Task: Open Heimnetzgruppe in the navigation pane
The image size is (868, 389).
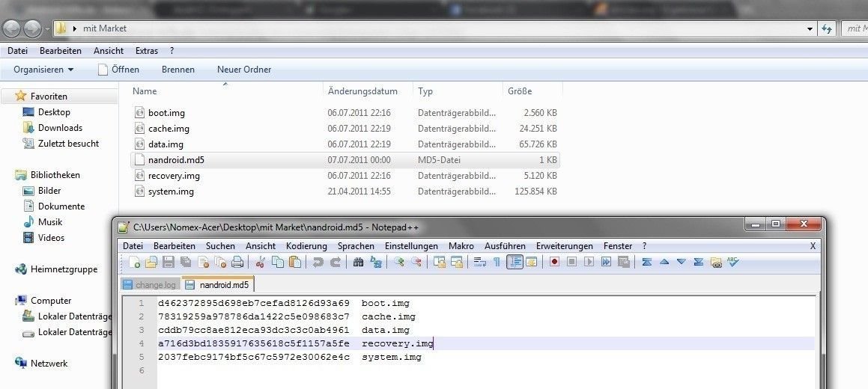Action: [64, 269]
